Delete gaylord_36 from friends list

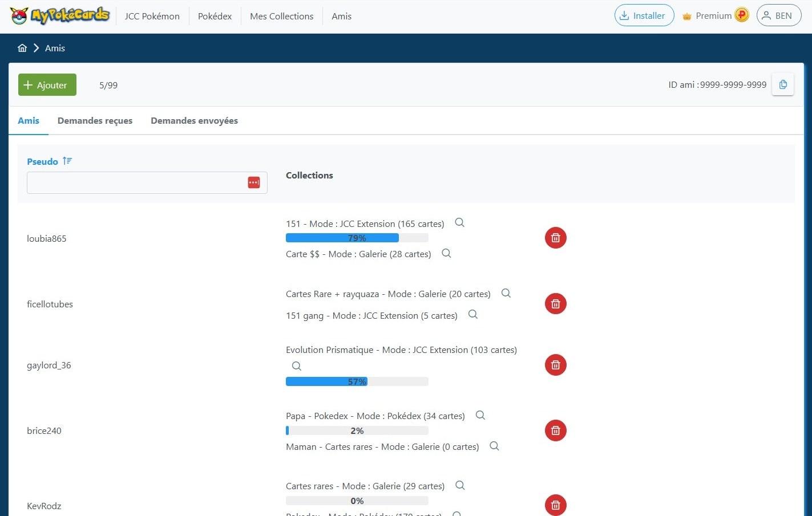tap(555, 365)
